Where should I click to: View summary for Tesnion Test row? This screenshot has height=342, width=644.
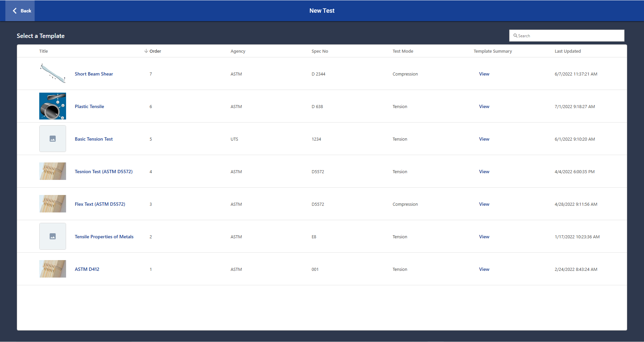484,172
